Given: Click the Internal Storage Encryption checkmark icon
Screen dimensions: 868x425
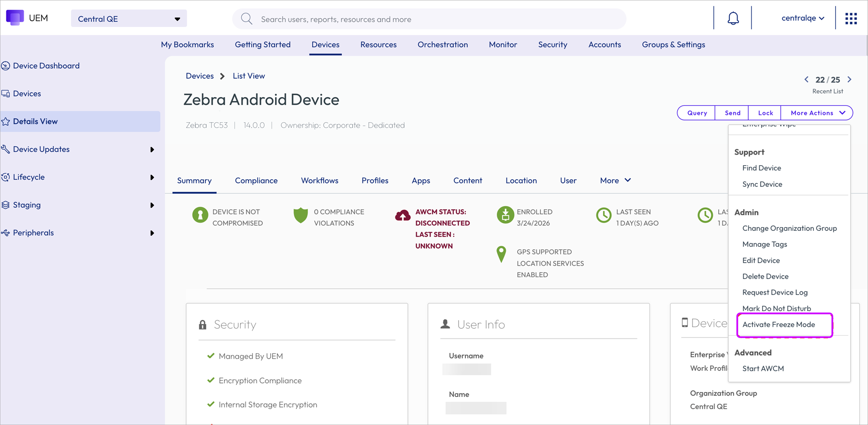Looking at the screenshot, I should tap(211, 404).
